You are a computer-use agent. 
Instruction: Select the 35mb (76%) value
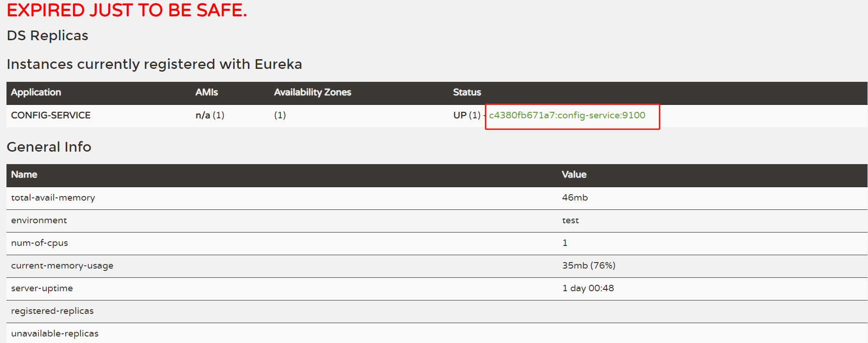[x=589, y=266]
